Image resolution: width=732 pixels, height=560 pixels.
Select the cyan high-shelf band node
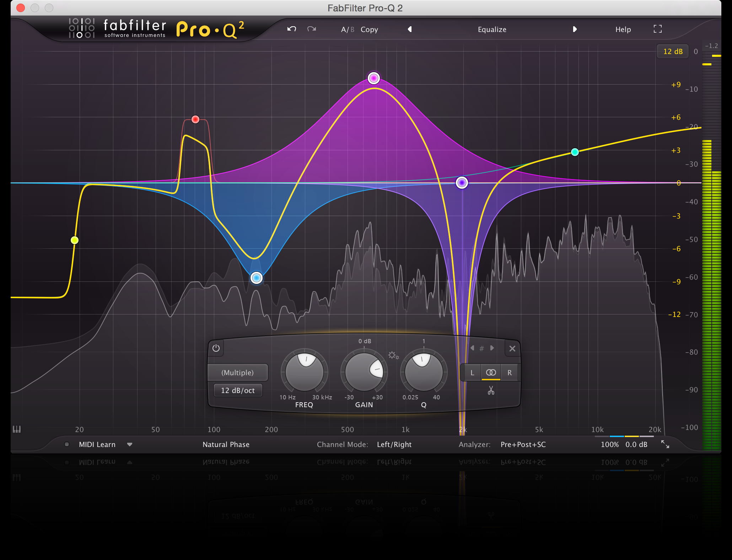click(575, 152)
